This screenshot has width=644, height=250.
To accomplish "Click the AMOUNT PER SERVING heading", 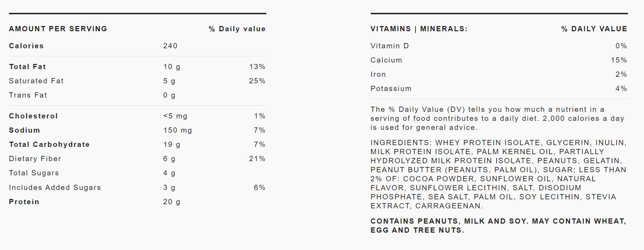I will click(58, 29).
